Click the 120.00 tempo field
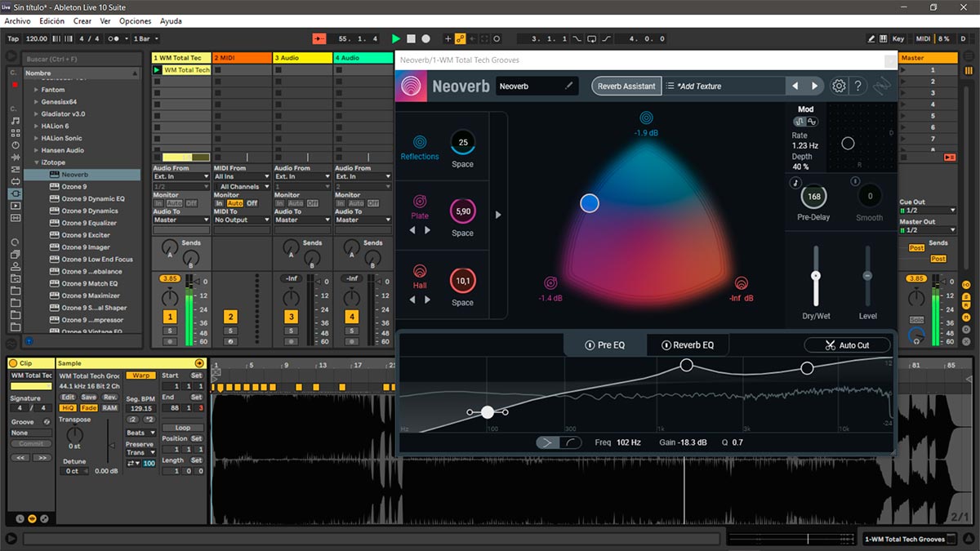Screen dimensions: 980x551 coord(37,38)
